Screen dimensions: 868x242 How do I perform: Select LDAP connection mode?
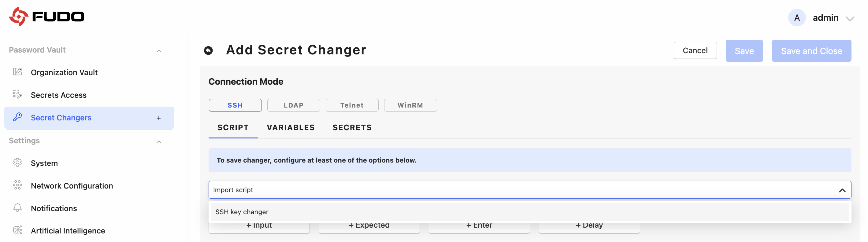(x=294, y=105)
